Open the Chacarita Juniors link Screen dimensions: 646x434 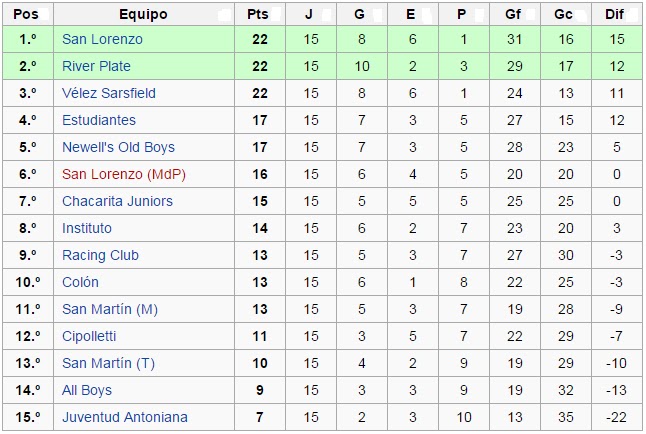point(117,201)
